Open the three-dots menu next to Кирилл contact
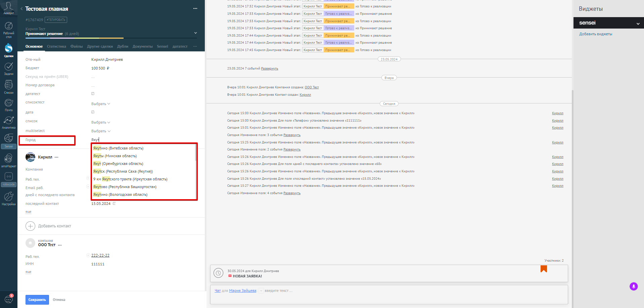Image resolution: width=644 pixels, height=308 pixels. tap(56, 157)
